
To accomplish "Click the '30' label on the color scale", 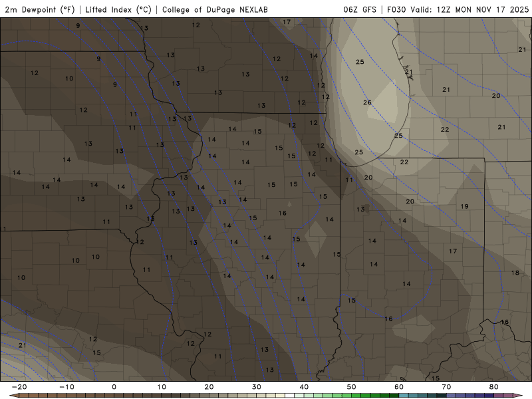I will (257, 387).
